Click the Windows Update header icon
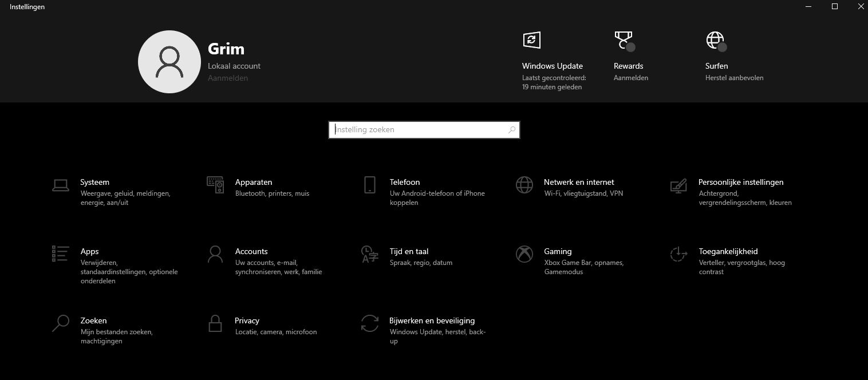The width and height of the screenshot is (868, 380). pyautogui.click(x=532, y=40)
